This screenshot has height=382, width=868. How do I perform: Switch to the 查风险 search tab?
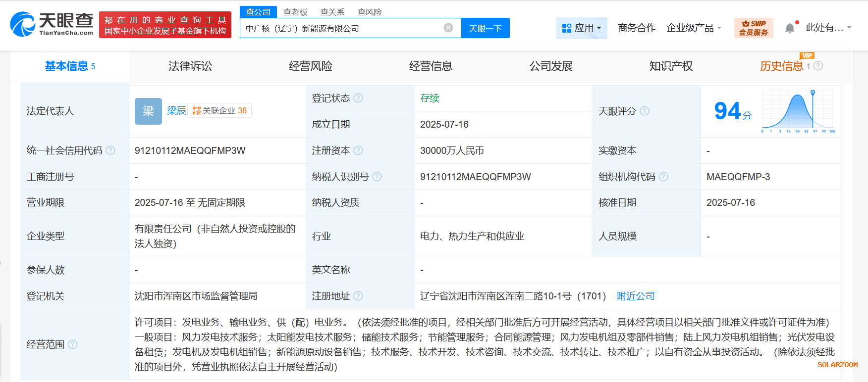click(370, 12)
